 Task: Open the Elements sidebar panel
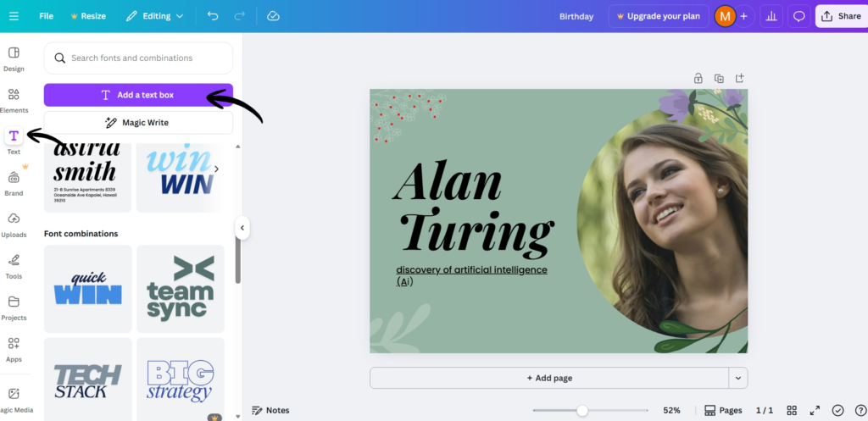click(14, 99)
